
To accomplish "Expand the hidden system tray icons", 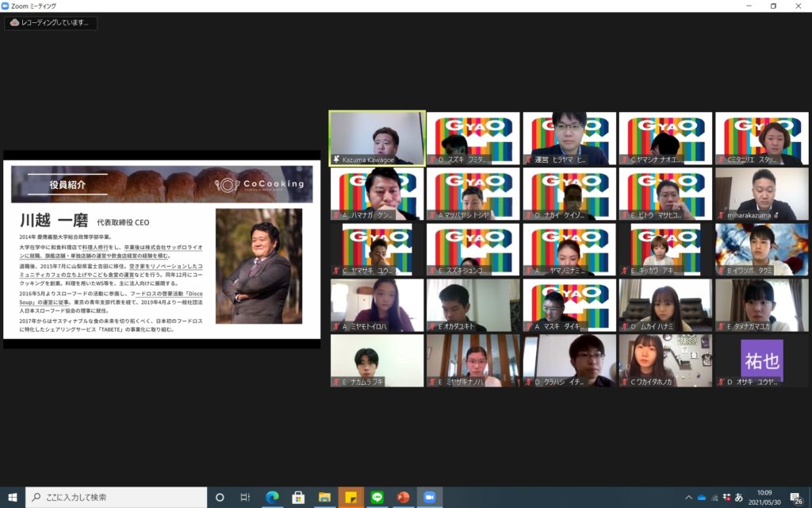I will (688, 497).
